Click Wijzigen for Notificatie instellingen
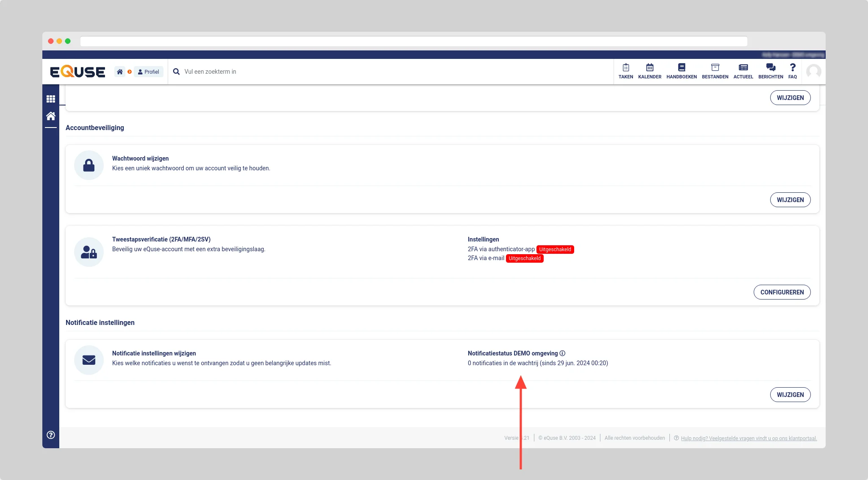 click(x=790, y=395)
